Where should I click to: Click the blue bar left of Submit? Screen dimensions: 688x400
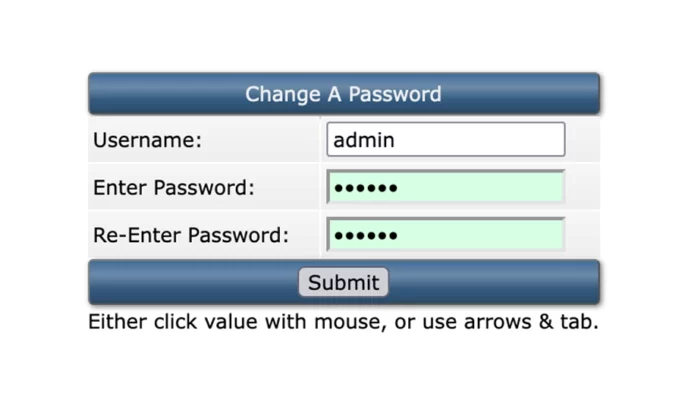pos(190,283)
